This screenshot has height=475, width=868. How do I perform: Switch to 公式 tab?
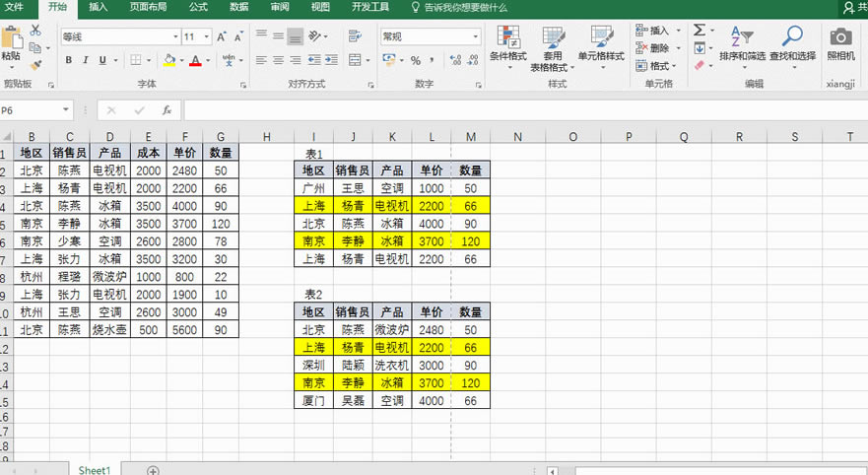(198, 7)
